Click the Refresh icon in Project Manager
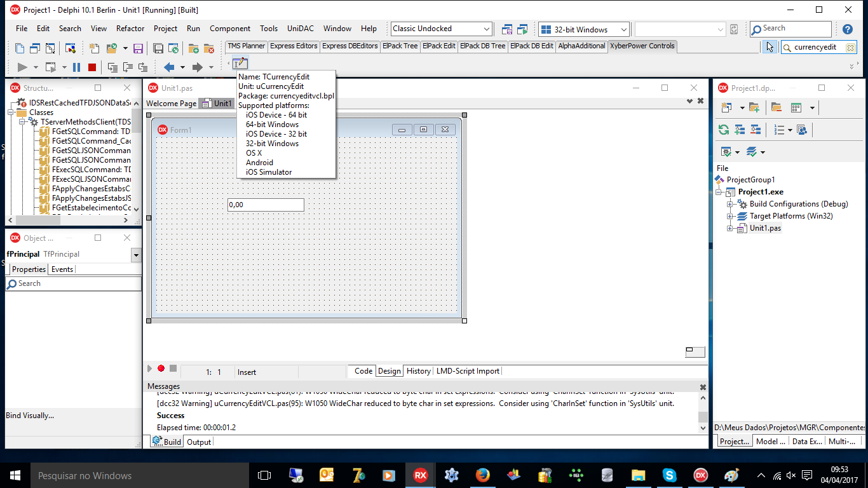868x488 pixels. click(724, 130)
